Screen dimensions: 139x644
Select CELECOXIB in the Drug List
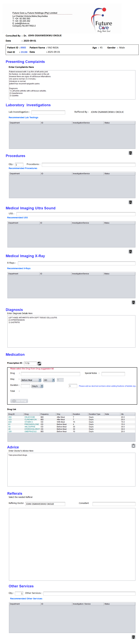[x=29, y=417]
